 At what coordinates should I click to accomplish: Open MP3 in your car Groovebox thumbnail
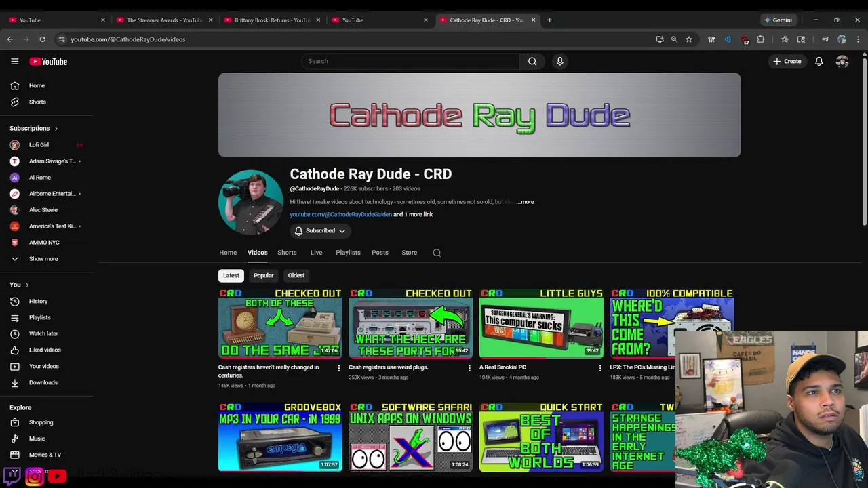point(280,437)
